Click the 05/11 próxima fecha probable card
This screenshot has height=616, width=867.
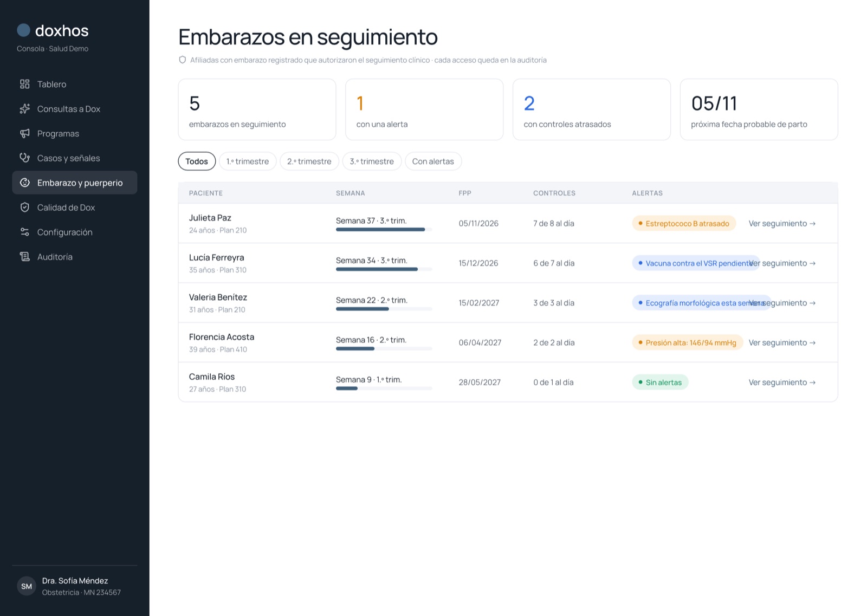click(759, 109)
